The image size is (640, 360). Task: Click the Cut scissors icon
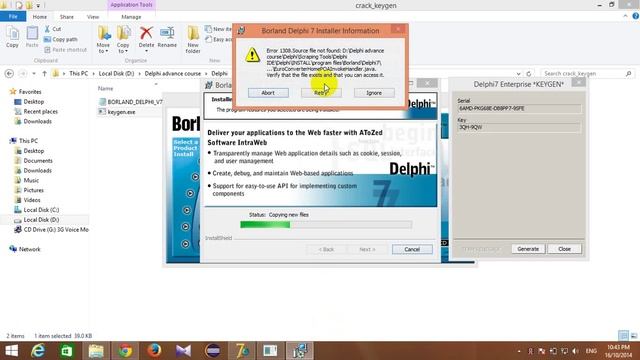47,29
